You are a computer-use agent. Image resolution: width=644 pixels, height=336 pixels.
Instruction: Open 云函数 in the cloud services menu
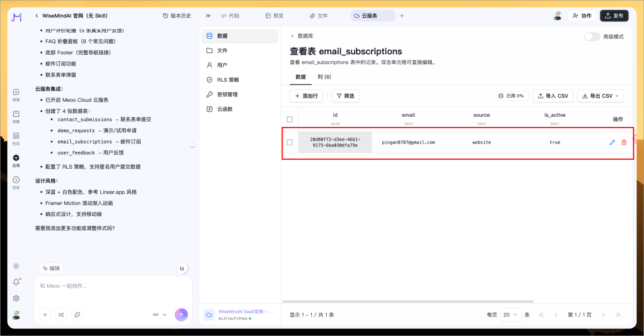tap(240, 109)
